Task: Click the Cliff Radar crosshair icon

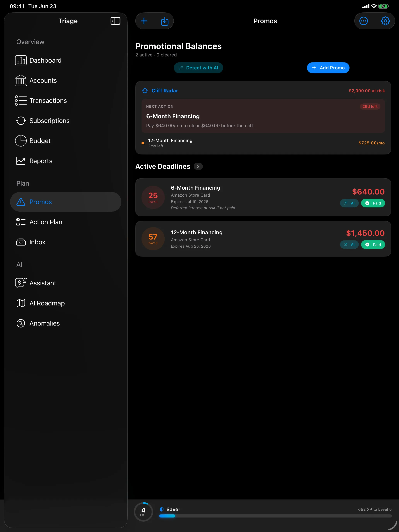Action: coord(145,91)
